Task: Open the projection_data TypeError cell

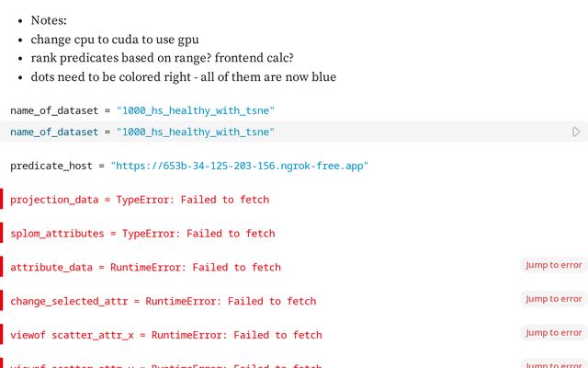Action: [x=140, y=200]
